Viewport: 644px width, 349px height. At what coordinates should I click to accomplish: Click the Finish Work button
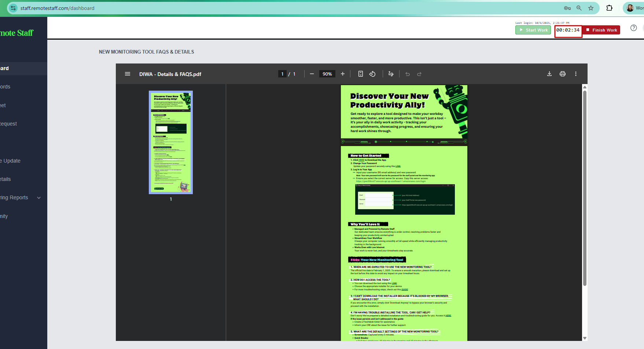pyautogui.click(x=601, y=30)
